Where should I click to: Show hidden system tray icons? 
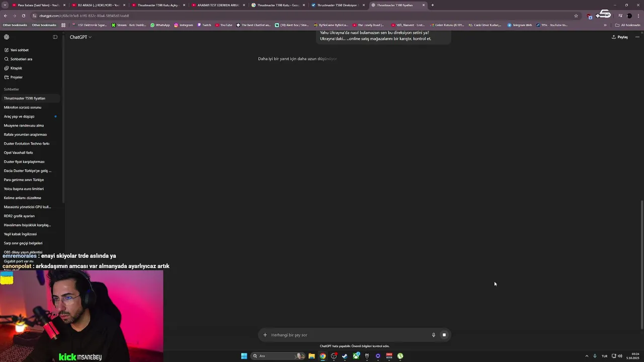[x=587, y=356]
